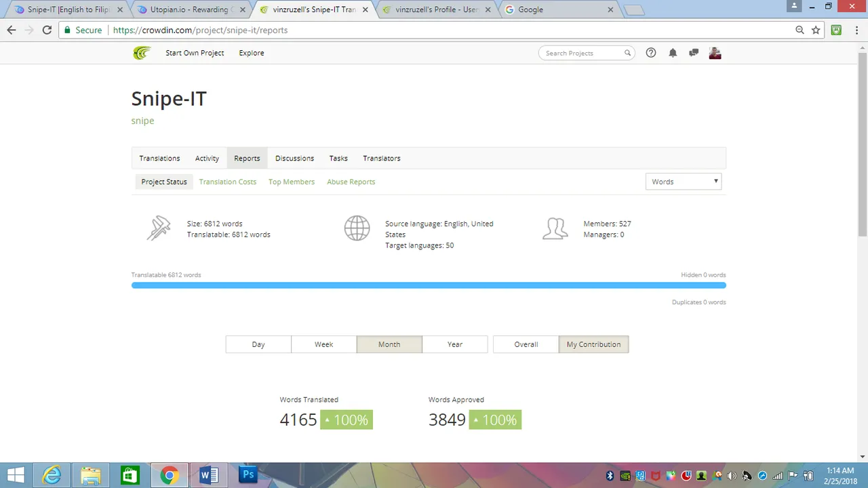Screen dimensions: 868x488
Task: Click the Explore link
Action: point(252,53)
